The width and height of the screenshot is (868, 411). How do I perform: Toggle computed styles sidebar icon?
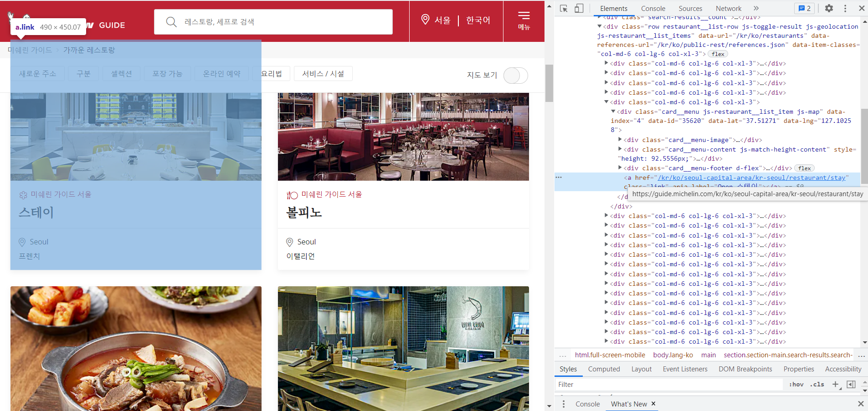851,384
